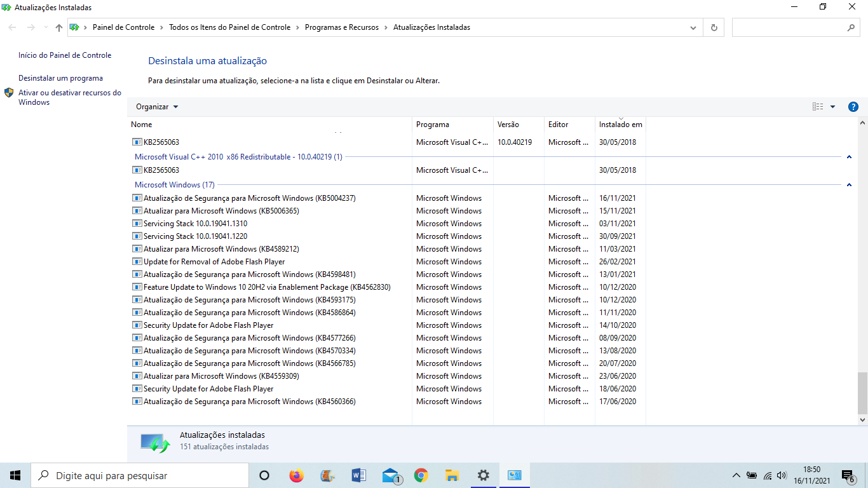
Task: Click icon of KB4570334 update row
Action: tap(137, 351)
